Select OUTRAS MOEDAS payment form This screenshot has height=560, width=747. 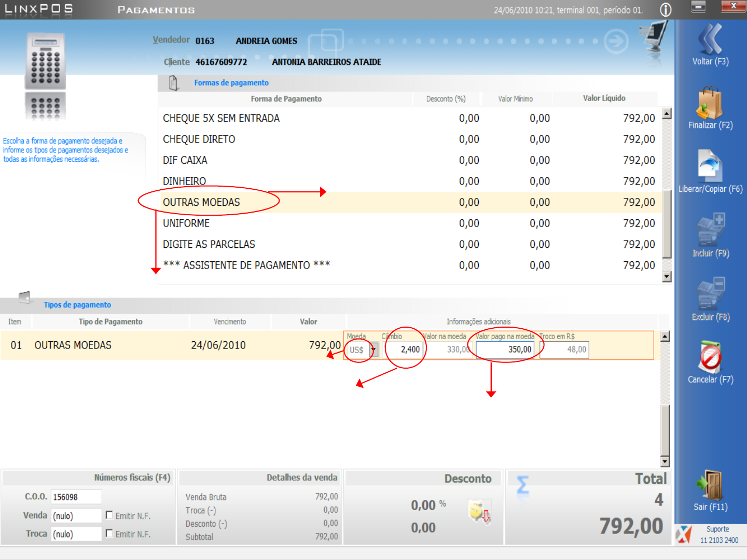click(x=409, y=202)
